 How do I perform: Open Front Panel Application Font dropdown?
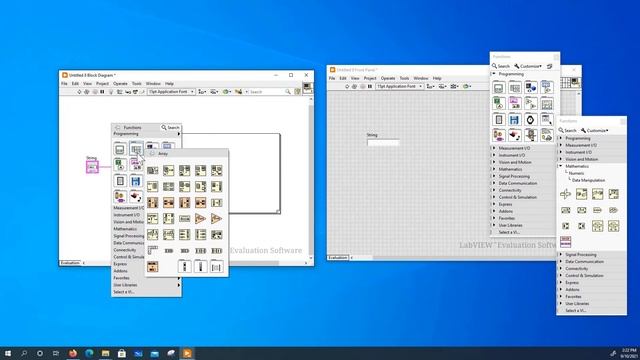point(399,87)
